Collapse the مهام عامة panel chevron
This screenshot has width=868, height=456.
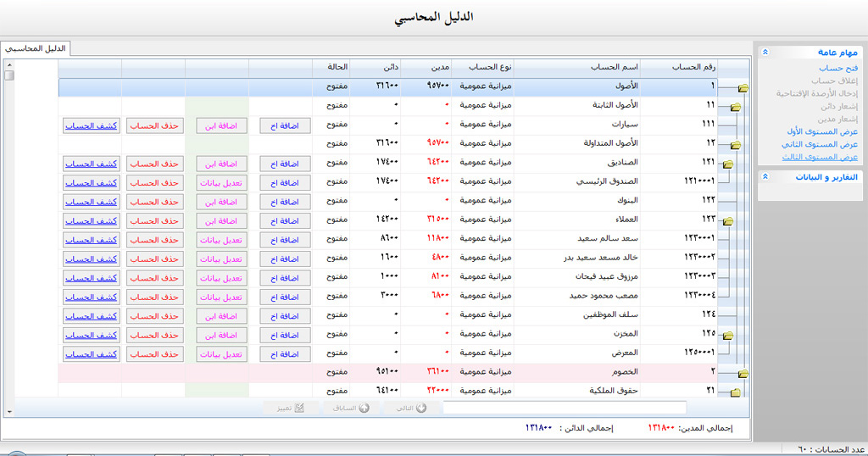(765, 52)
